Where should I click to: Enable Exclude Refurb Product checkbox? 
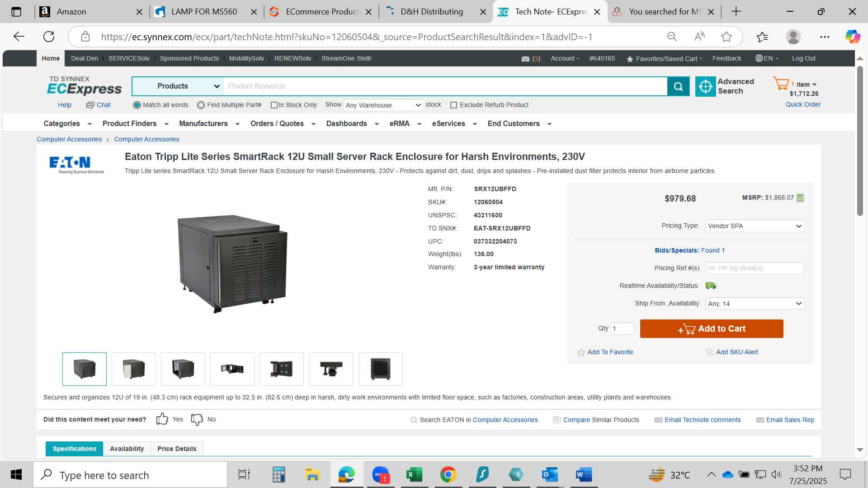pos(453,105)
